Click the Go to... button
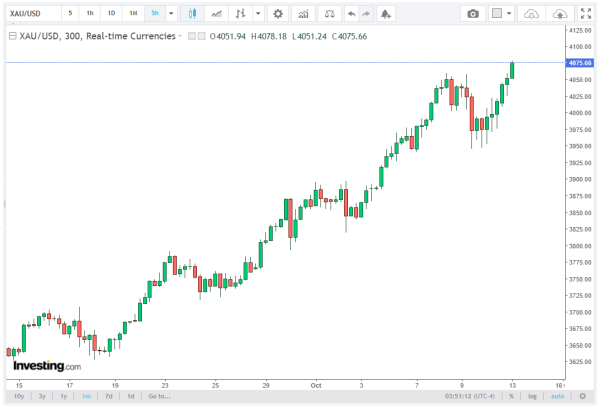 point(159,396)
